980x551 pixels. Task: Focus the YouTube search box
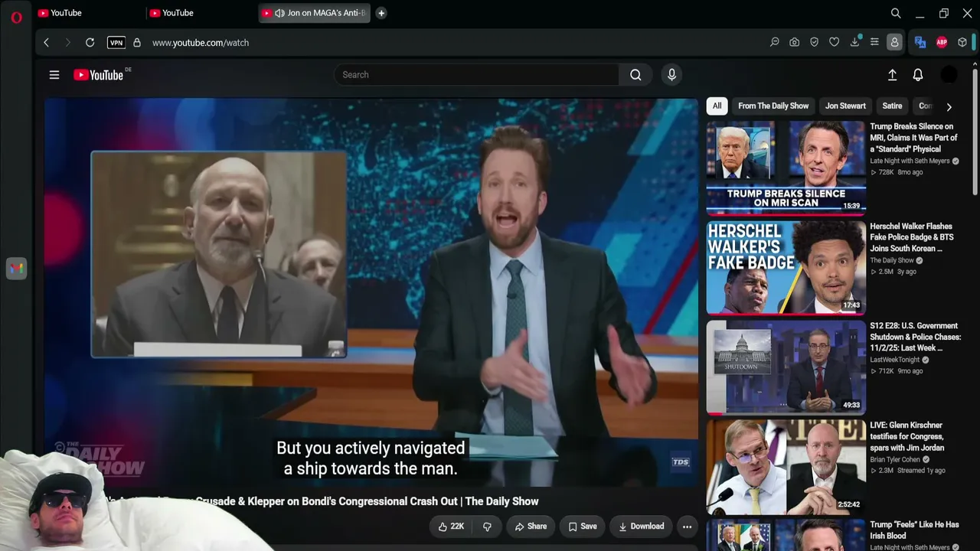(476, 75)
